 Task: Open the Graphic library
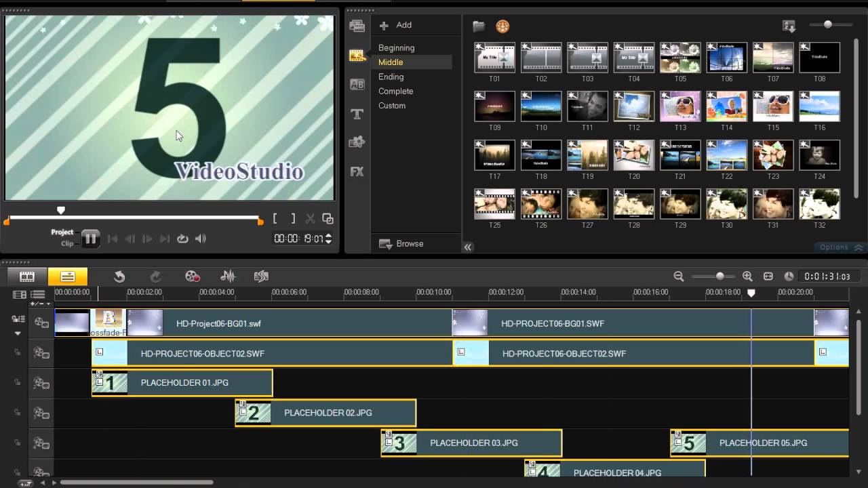coord(357,142)
